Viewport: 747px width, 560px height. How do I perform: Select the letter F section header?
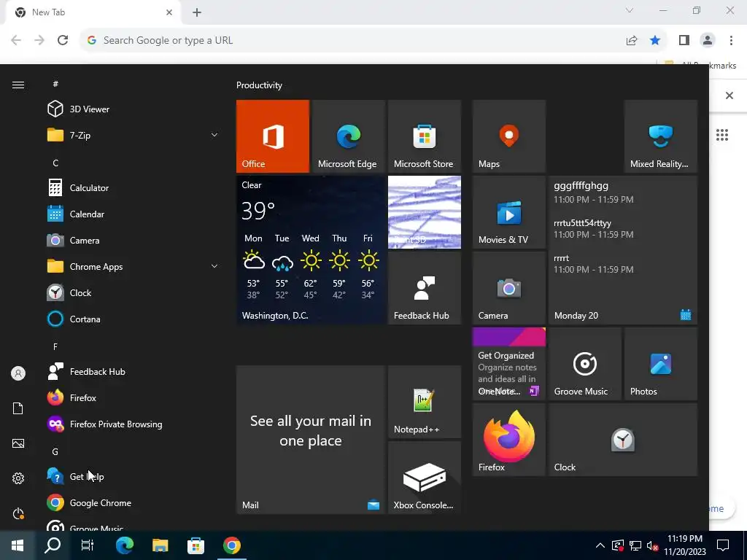coord(55,346)
